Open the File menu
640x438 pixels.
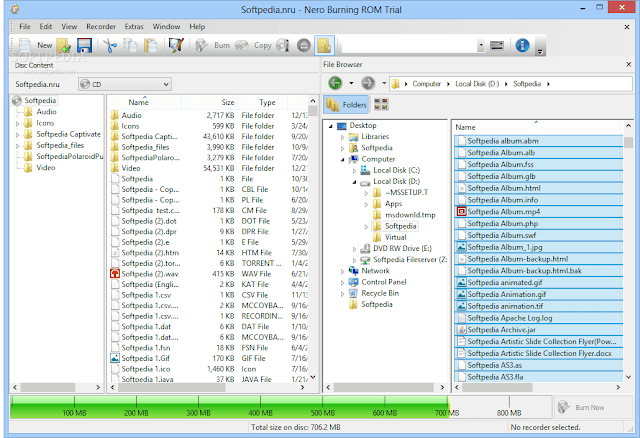[x=24, y=27]
